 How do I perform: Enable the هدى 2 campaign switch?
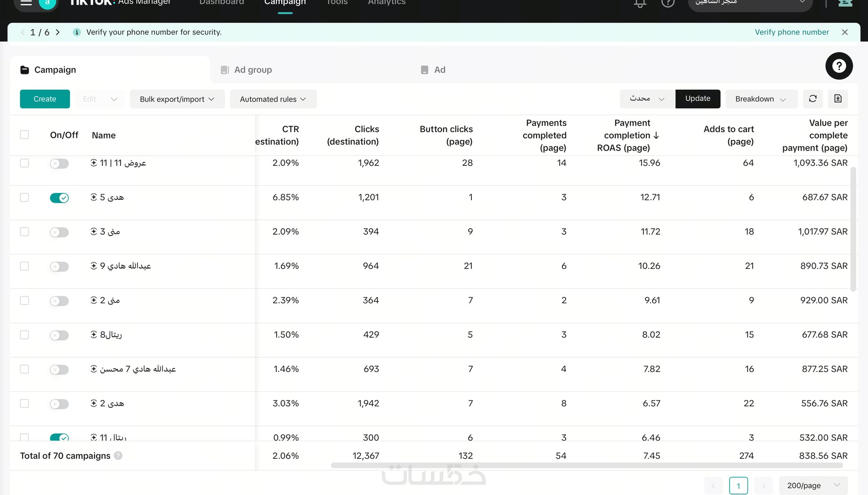[x=59, y=404]
